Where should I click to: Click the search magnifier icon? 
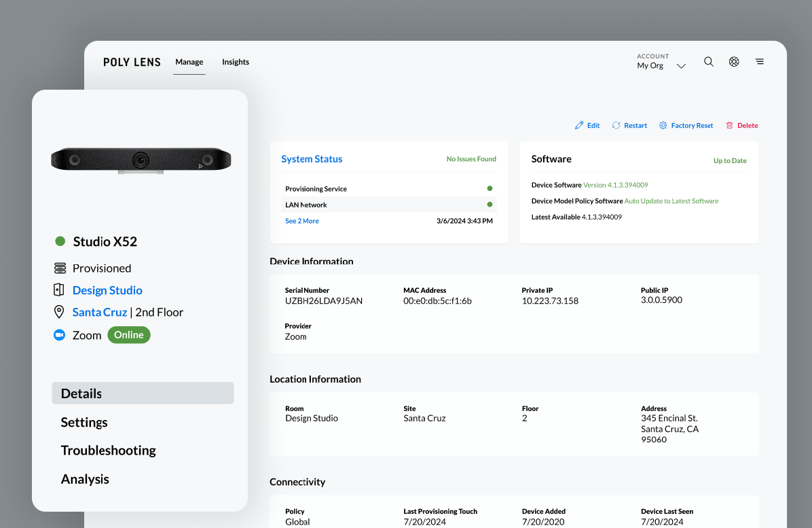pyautogui.click(x=709, y=62)
